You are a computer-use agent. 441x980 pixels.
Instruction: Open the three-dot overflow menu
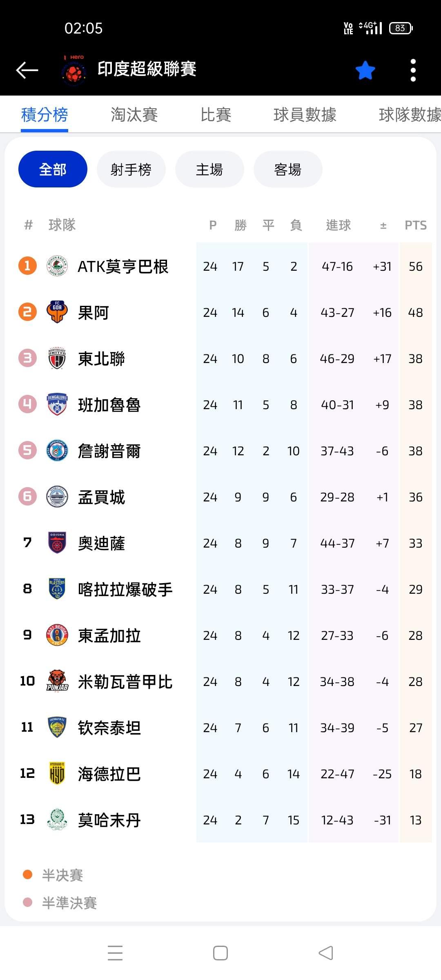[x=413, y=70]
